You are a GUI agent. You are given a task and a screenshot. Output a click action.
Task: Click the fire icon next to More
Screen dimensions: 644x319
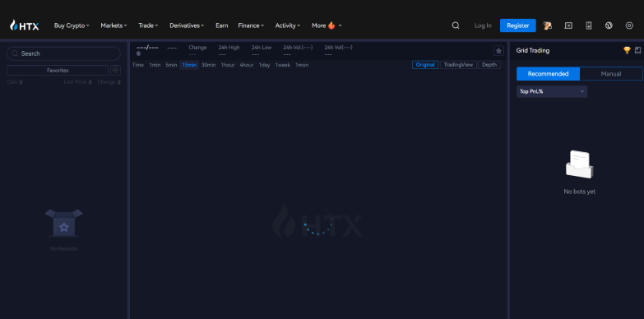(x=331, y=25)
